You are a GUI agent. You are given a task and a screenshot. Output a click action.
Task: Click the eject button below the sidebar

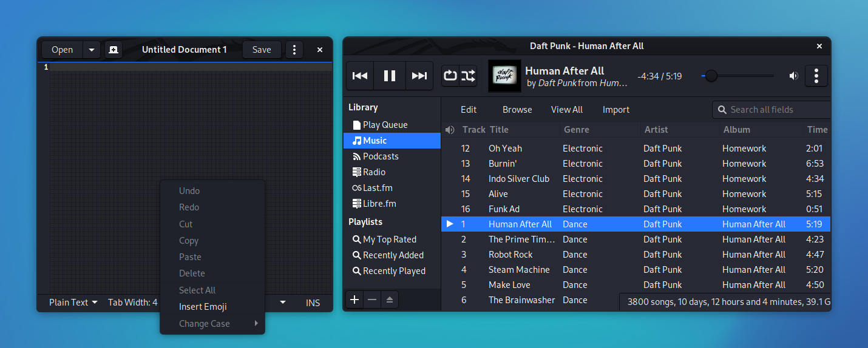(x=390, y=299)
